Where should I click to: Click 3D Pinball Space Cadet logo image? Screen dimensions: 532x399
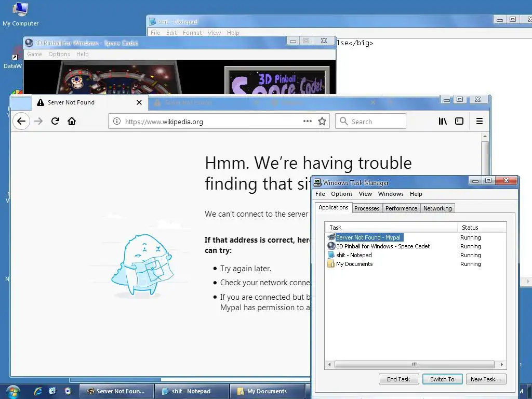coord(277,81)
